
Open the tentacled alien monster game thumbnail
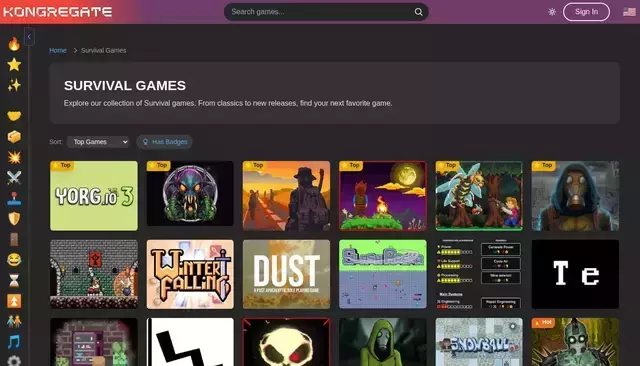pos(190,193)
